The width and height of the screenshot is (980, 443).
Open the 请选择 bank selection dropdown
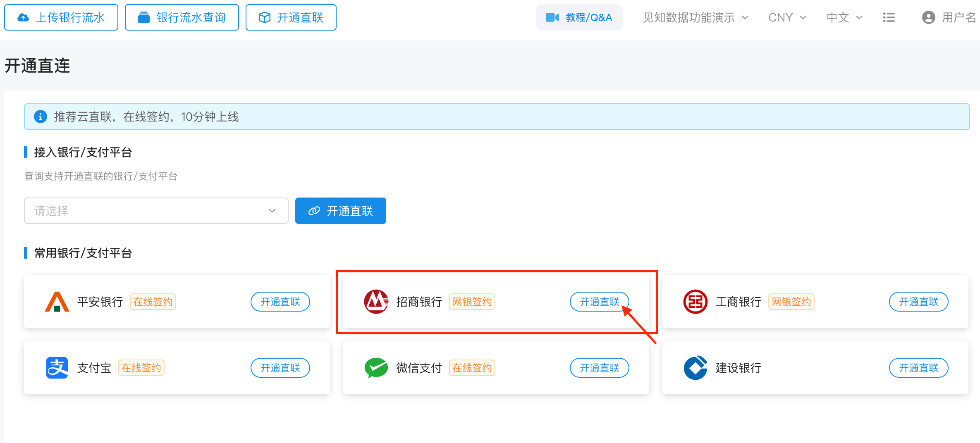(156, 211)
